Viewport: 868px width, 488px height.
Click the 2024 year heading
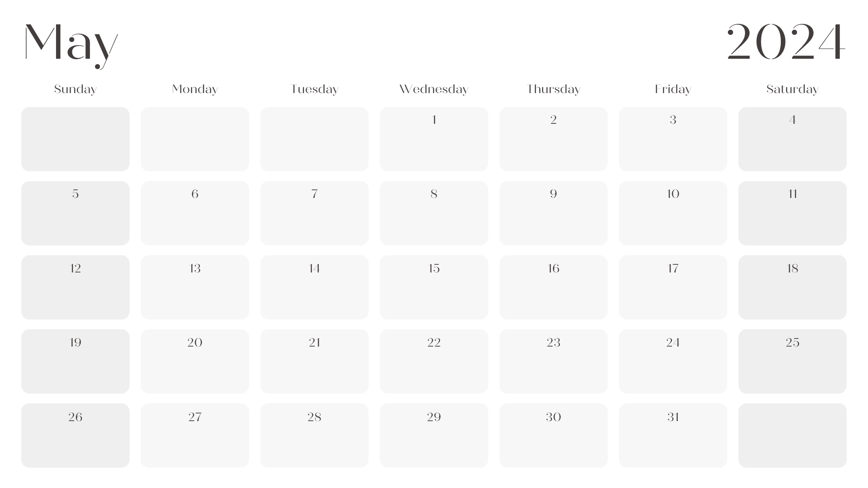pyautogui.click(x=786, y=42)
